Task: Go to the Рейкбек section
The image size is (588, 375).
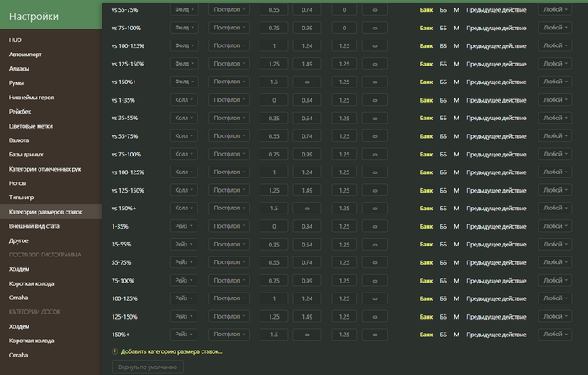Action: (20, 112)
